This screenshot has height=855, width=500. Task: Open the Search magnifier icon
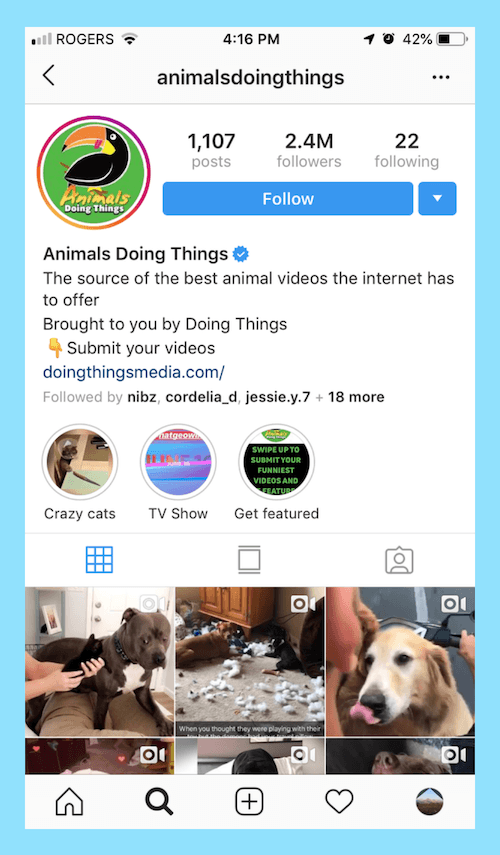pyautogui.click(x=159, y=802)
